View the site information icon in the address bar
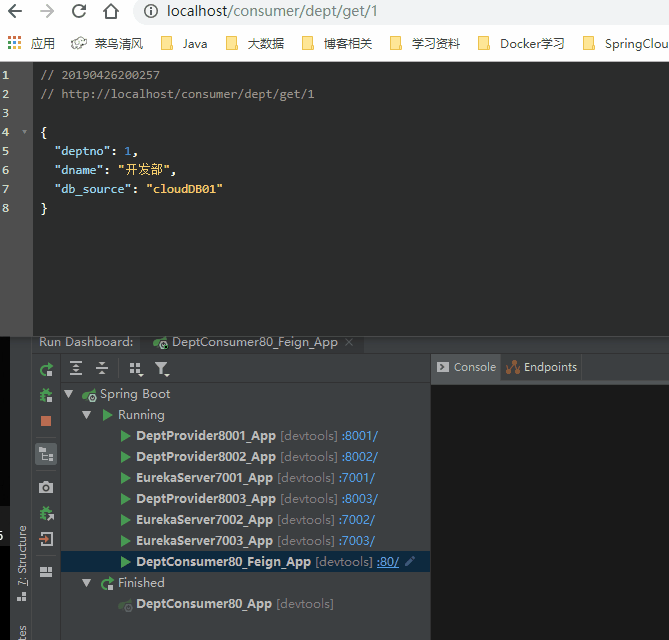The height and width of the screenshot is (640, 669). pyautogui.click(x=150, y=11)
